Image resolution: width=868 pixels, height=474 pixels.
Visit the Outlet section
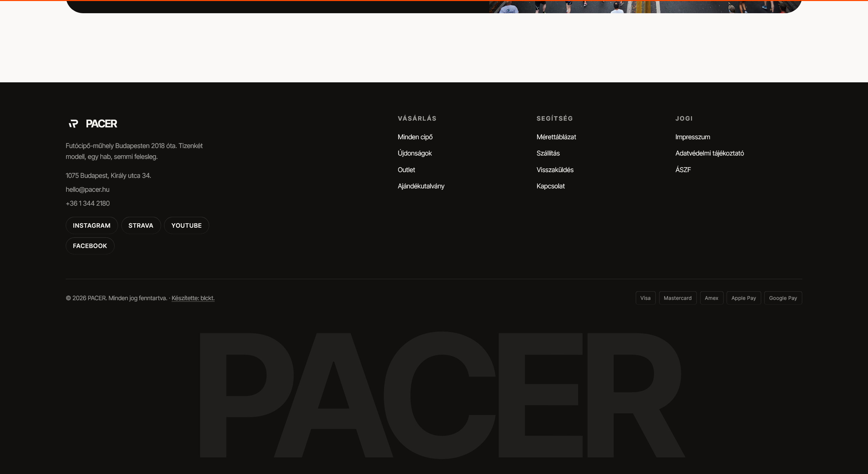[x=406, y=170]
